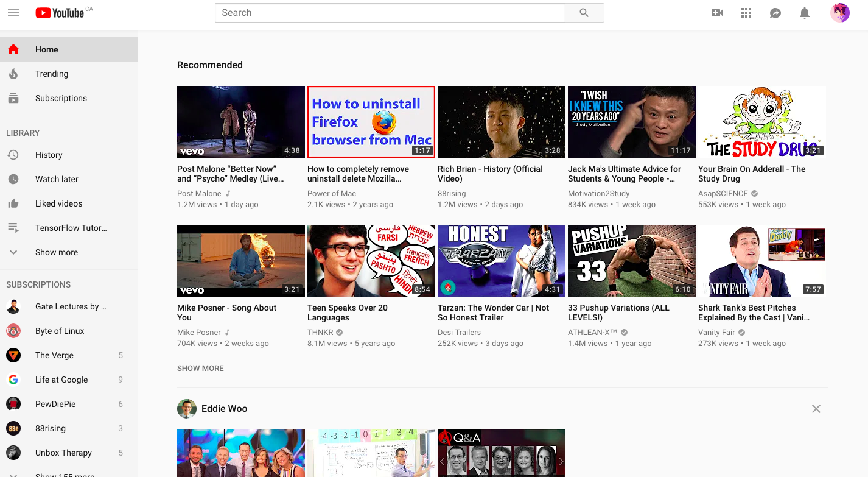The width and height of the screenshot is (868, 477).
Task: Play the Firefox uninstall video thumbnail
Action: (371, 122)
